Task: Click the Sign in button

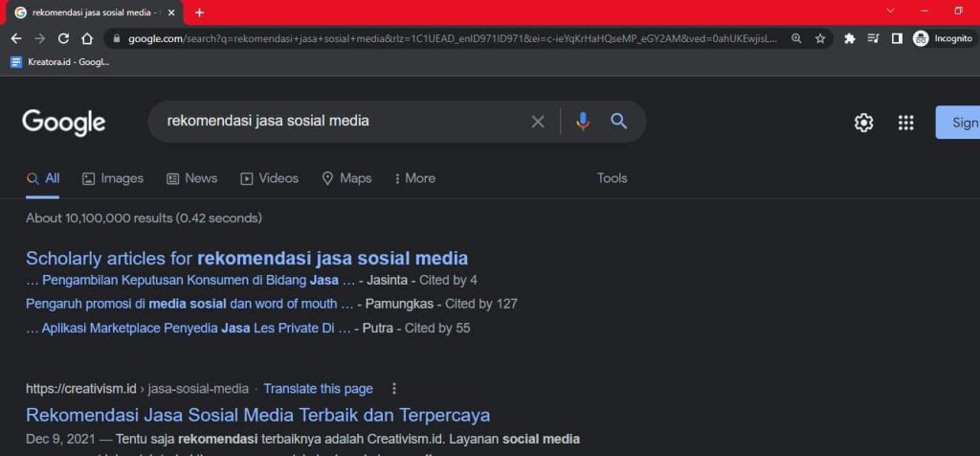Action: tap(958, 123)
